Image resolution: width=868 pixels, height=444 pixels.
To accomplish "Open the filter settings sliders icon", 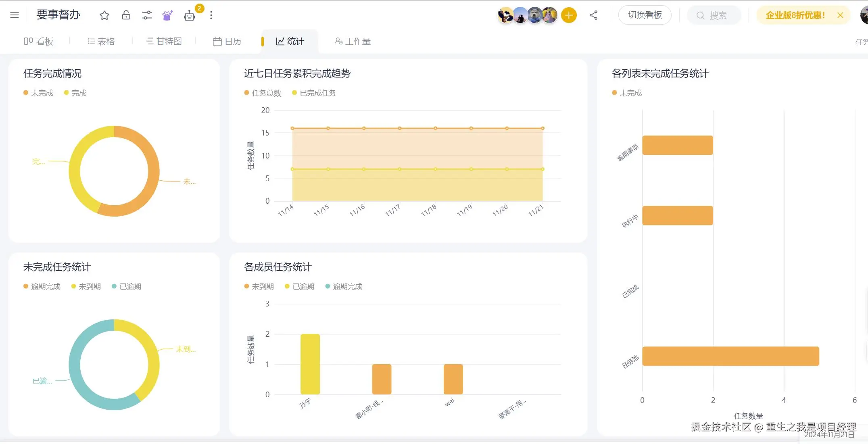I will tap(147, 15).
